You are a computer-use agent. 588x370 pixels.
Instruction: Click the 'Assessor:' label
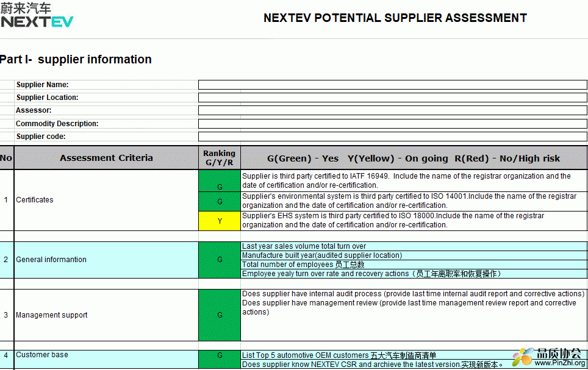point(34,110)
